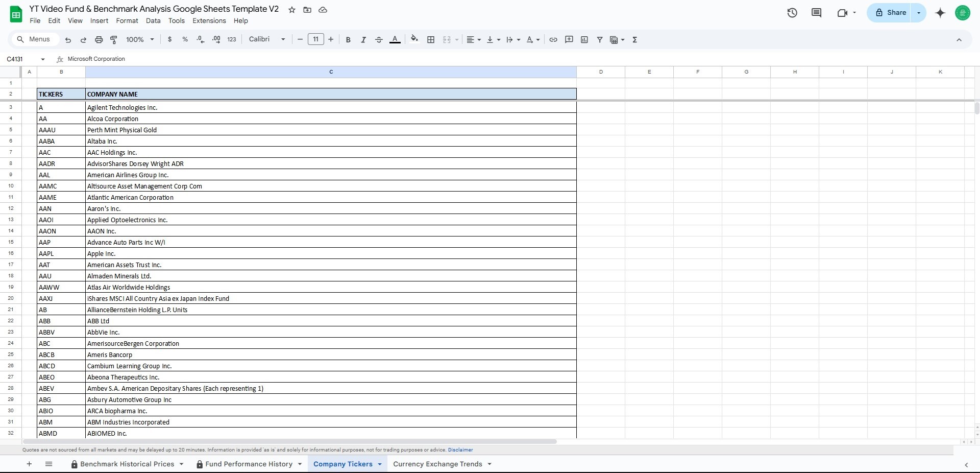Open more number formats 123
This screenshot has height=473, width=980.
point(232,39)
